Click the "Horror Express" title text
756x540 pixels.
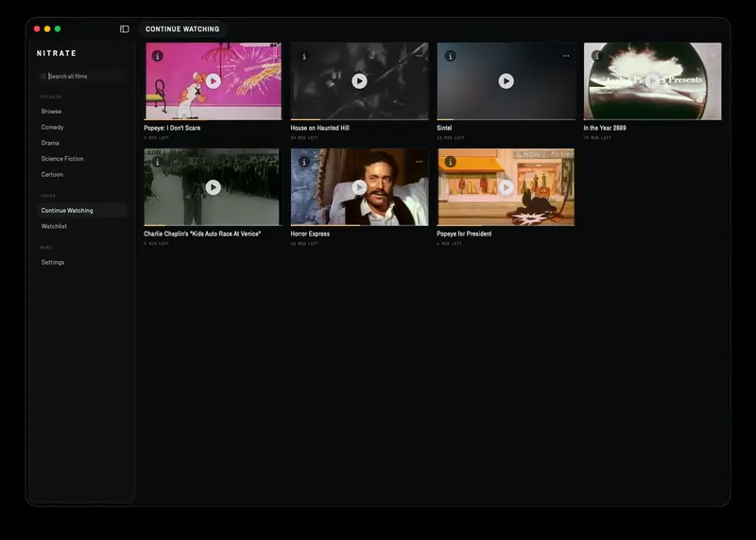tap(310, 234)
